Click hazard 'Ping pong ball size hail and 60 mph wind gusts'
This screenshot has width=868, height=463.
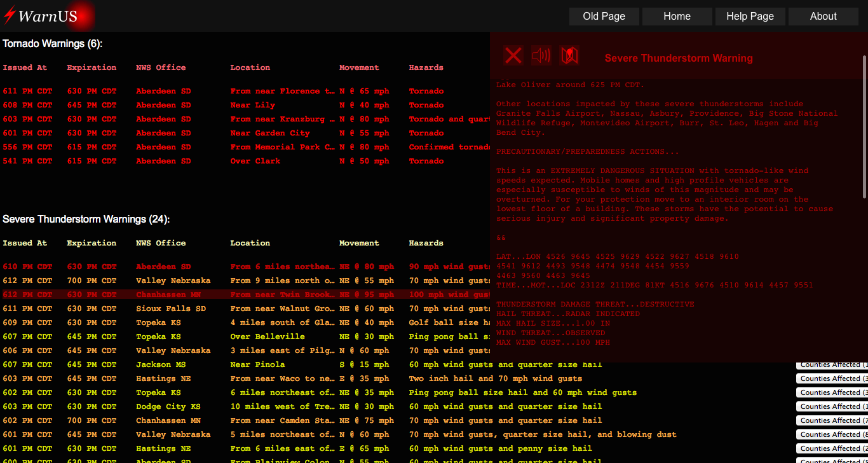pos(523,392)
